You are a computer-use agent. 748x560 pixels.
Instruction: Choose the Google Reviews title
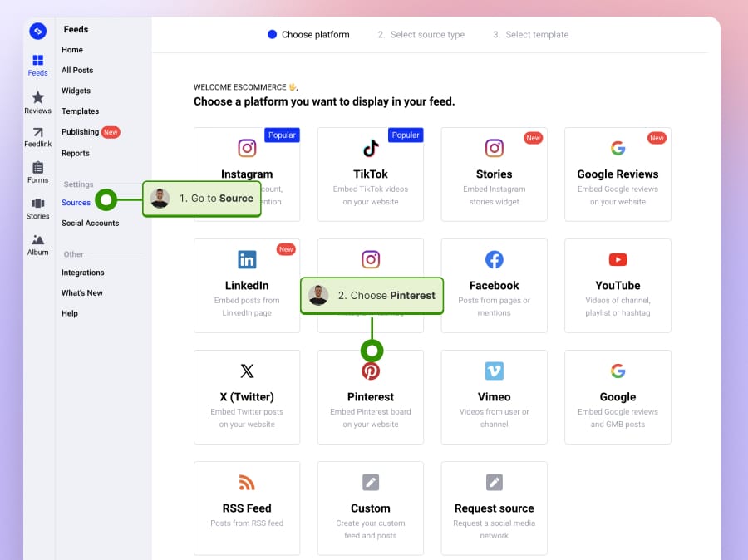coord(618,174)
